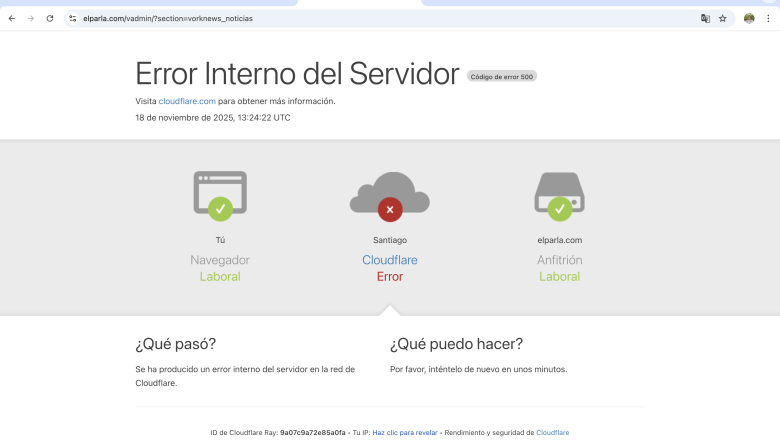The height and width of the screenshot is (440, 780).
Task: Click the ¿Qué pasó? heading
Action: tap(176, 344)
